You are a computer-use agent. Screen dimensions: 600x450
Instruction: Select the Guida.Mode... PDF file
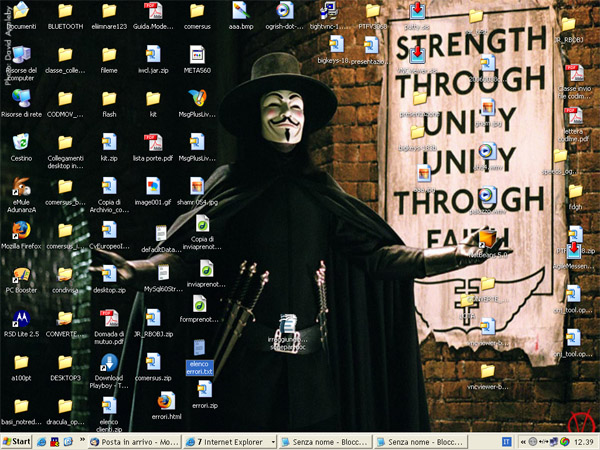[153, 11]
